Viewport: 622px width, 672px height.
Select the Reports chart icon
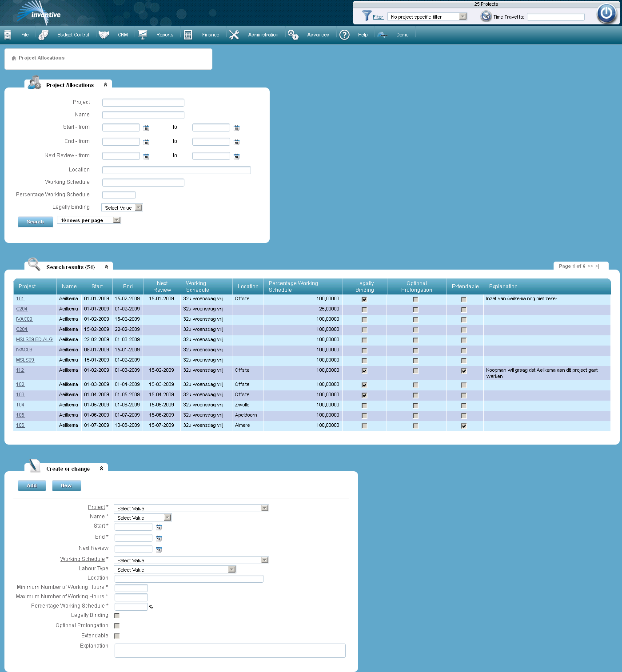pos(143,34)
